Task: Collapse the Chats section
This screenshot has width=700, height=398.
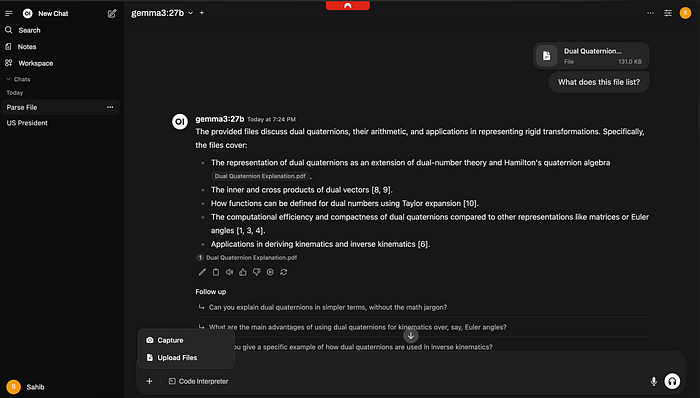Action: coord(18,79)
